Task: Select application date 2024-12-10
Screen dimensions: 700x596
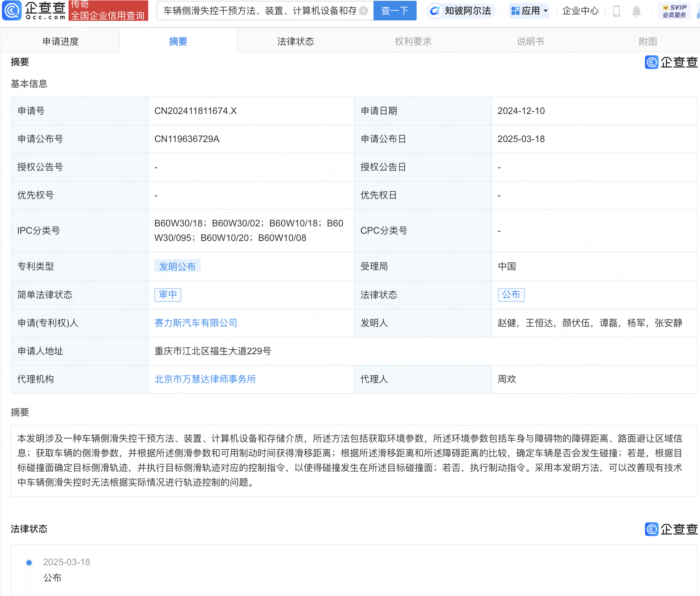Action: coord(521,111)
